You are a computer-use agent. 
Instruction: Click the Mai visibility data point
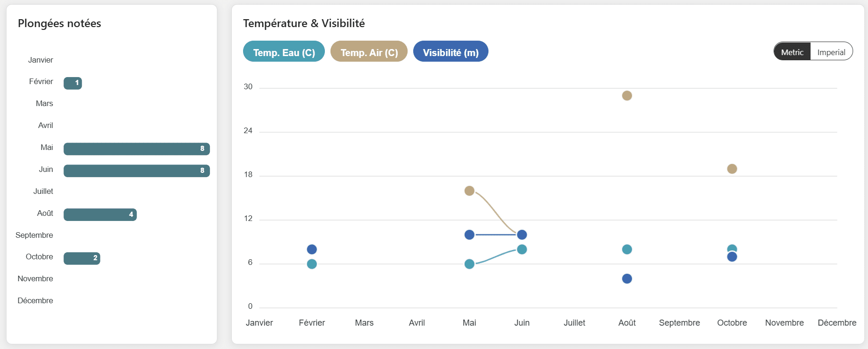(x=469, y=235)
